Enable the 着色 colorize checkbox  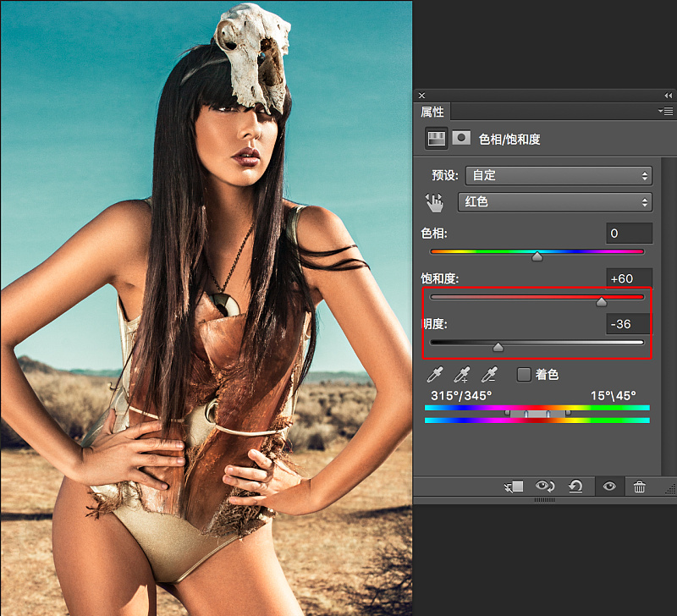tap(524, 374)
